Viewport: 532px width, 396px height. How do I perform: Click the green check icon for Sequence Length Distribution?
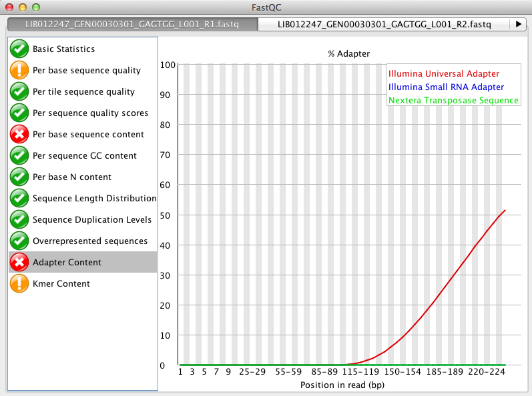[x=19, y=198]
